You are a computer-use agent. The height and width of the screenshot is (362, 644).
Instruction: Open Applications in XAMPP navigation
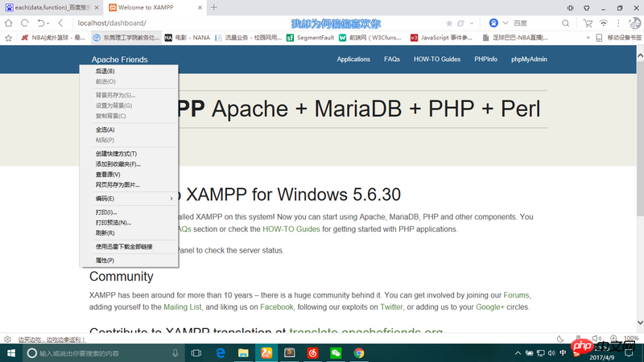point(353,59)
